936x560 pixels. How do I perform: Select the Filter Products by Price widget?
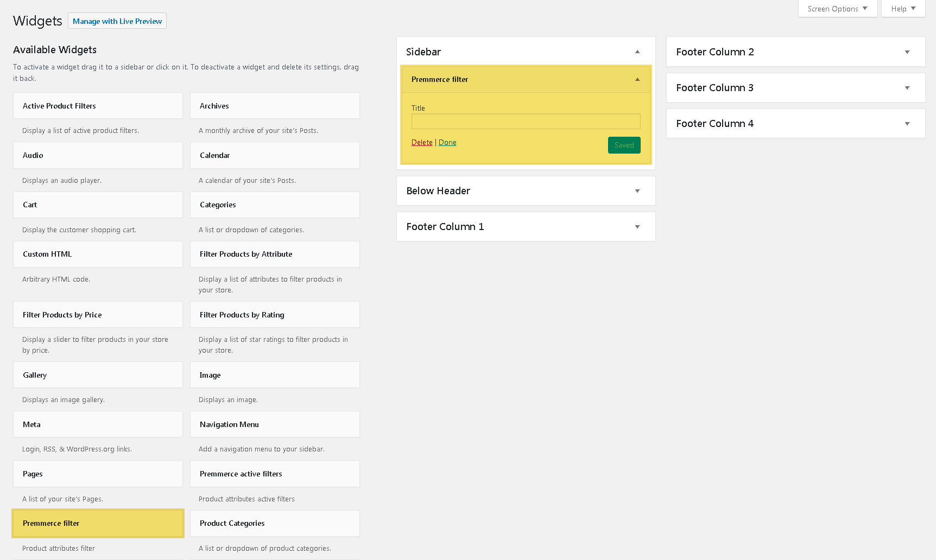tap(98, 315)
